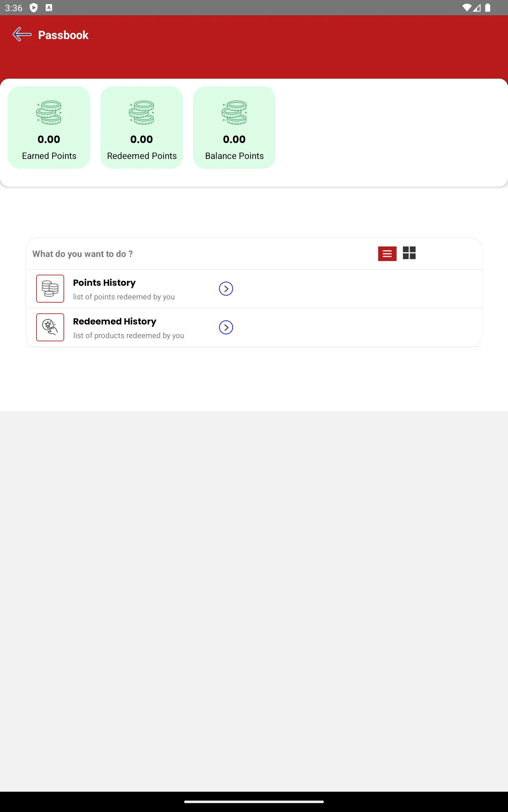
Task: Open the Points History entry title
Action: coord(104,283)
